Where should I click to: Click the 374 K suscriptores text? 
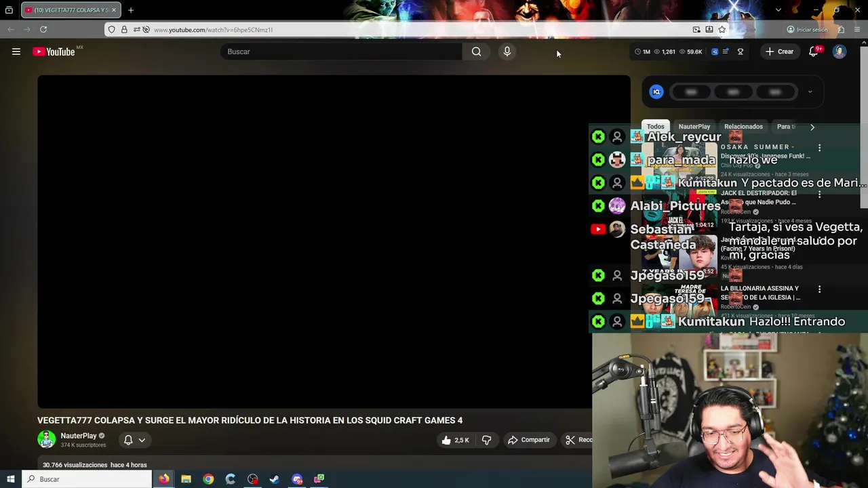83,445
